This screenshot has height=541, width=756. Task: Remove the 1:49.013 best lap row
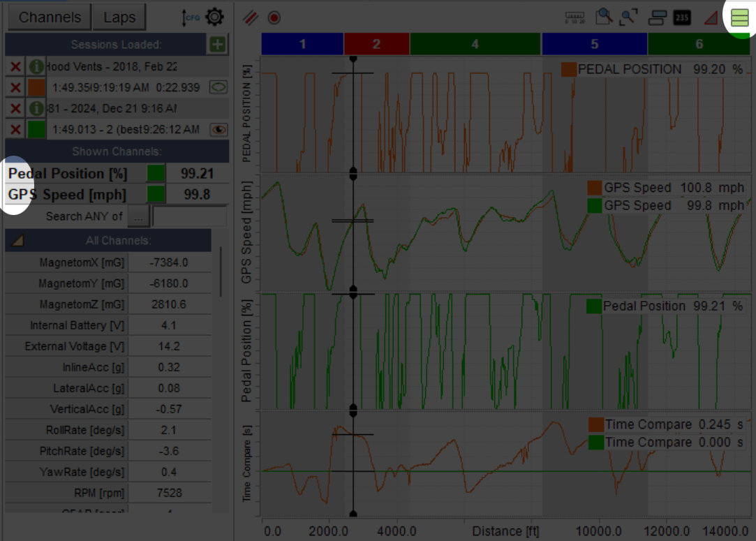coord(15,129)
